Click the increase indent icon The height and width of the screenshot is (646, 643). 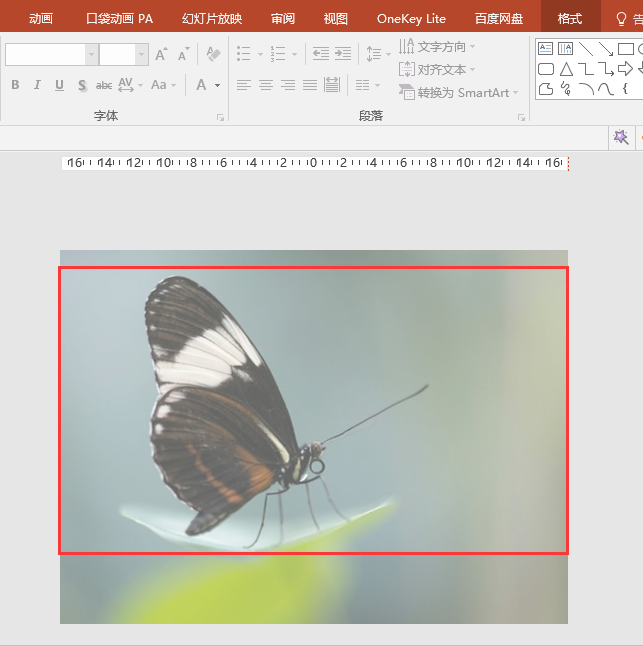coord(343,54)
